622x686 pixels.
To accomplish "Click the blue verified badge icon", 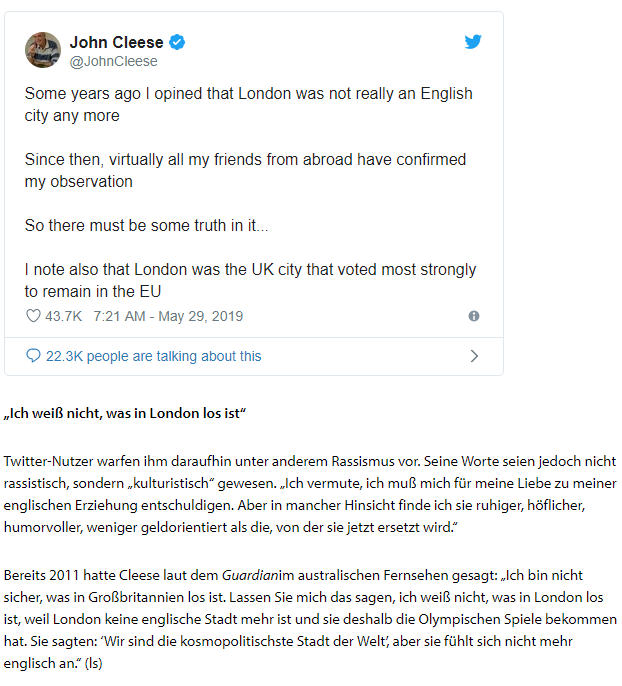I will [177, 42].
